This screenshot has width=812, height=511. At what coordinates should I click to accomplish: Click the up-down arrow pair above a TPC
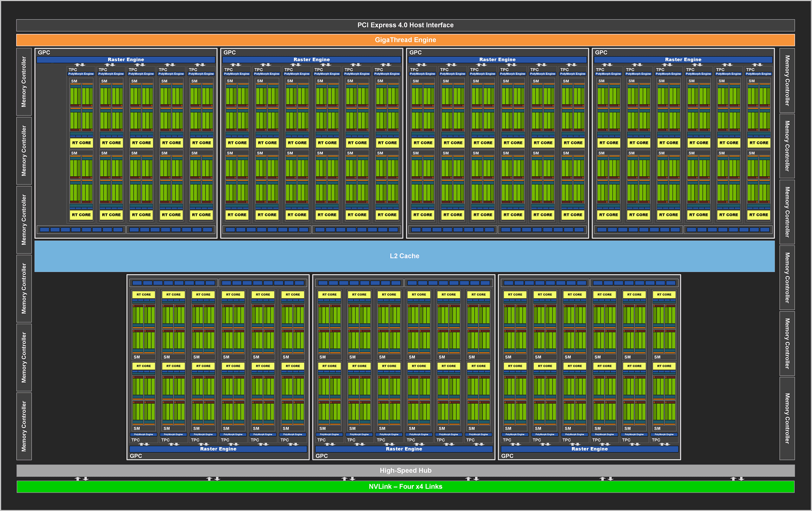pos(80,65)
